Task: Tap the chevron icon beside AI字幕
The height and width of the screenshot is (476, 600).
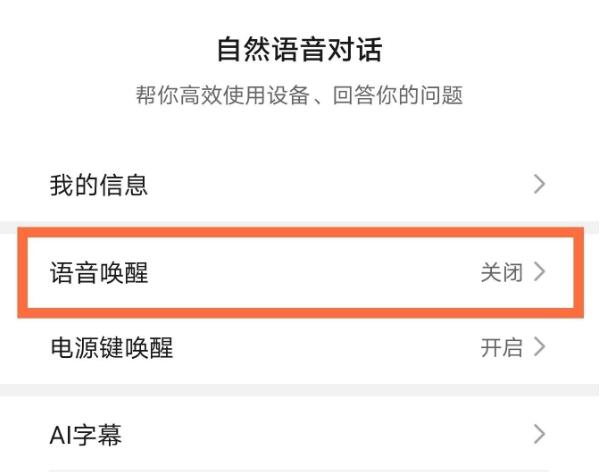Action: click(x=540, y=434)
